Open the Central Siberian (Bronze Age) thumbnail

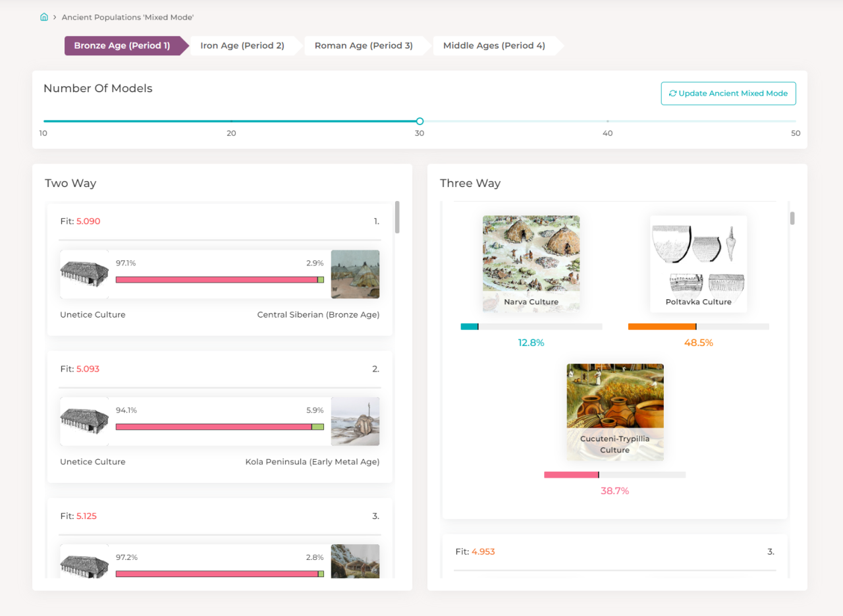tap(355, 274)
